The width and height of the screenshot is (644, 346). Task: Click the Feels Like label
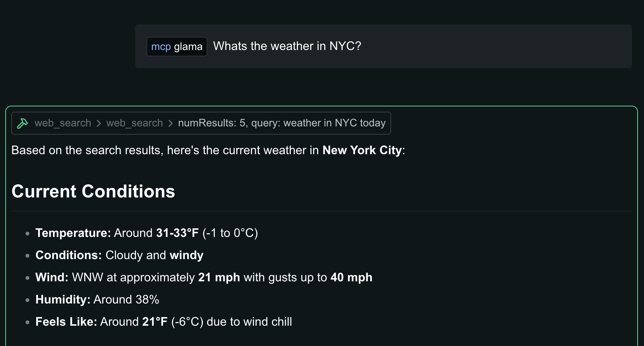tap(66, 322)
